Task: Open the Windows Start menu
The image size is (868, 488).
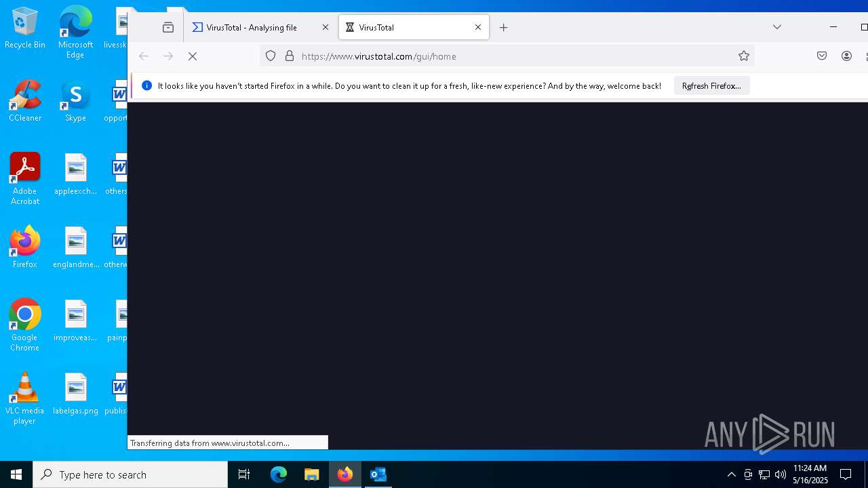Action: click(16, 474)
